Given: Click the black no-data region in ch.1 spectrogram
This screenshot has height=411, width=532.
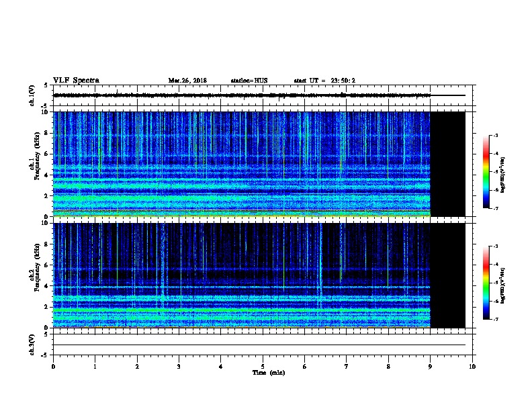Looking at the screenshot, I should [x=447, y=164].
